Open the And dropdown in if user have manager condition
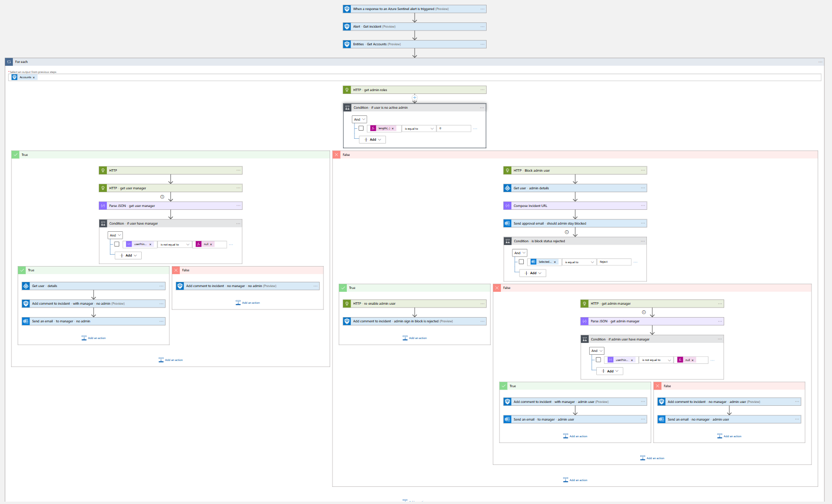 (115, 235)
